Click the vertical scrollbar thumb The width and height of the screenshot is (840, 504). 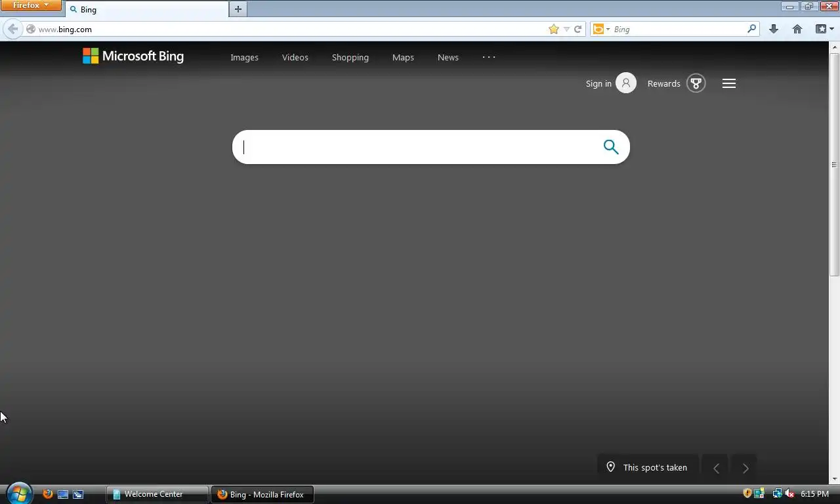click(x=835, y=164)
